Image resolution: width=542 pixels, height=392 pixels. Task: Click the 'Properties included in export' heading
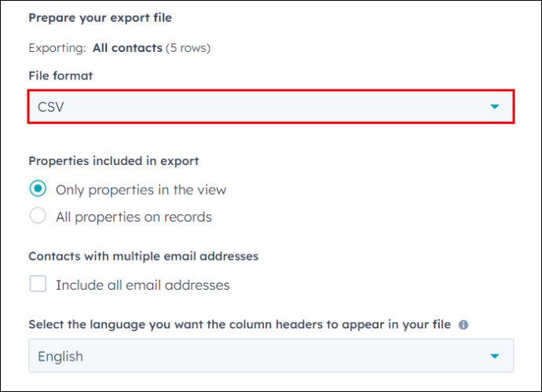click(x=113, y=161)
